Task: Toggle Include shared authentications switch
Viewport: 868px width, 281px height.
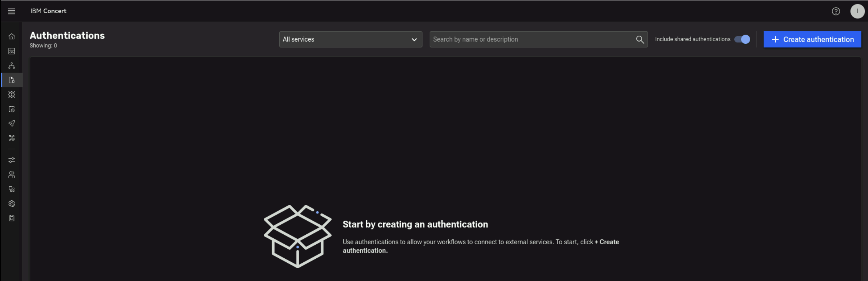Action: click(x=742, y=39)
